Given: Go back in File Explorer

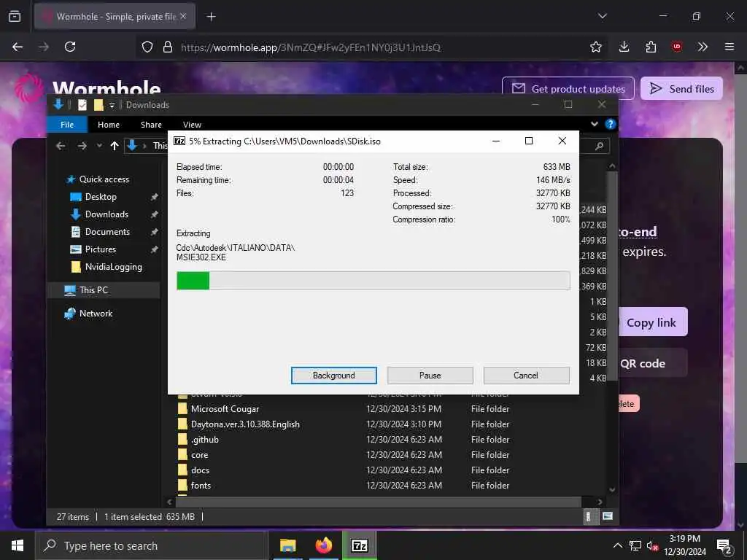Looking at the screenshot, I should (61, 146).
